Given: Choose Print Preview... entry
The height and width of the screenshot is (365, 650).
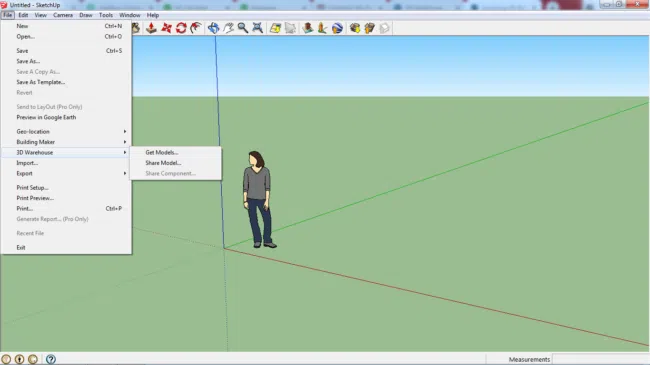Looking at the screenshot, I should 66,198.
